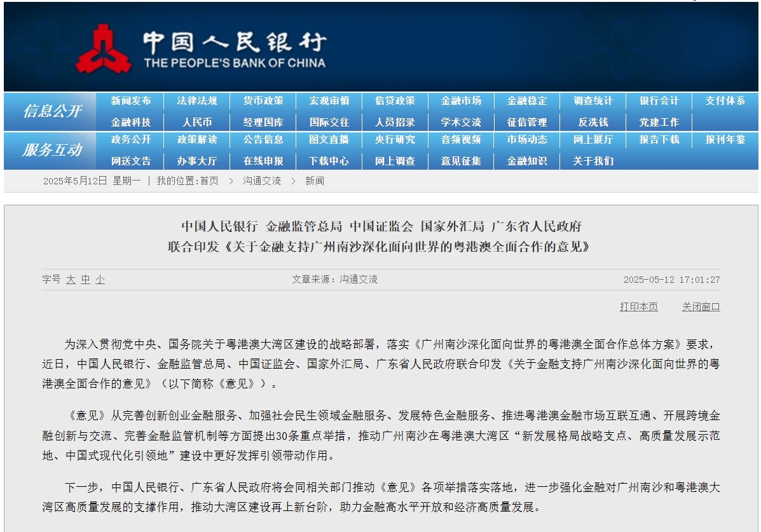The width and height of the screenshot is (761, 532).
Task: Open 学术交流 navigation link
Action: (461, 122)
